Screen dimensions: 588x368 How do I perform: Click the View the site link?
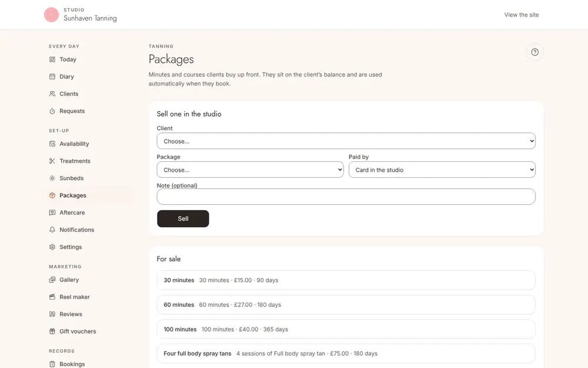521,15
